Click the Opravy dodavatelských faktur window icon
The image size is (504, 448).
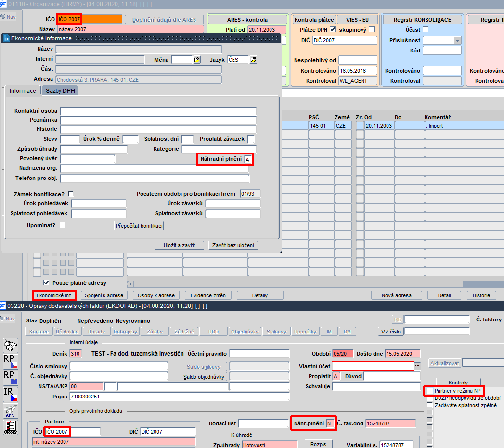point(3,306)
